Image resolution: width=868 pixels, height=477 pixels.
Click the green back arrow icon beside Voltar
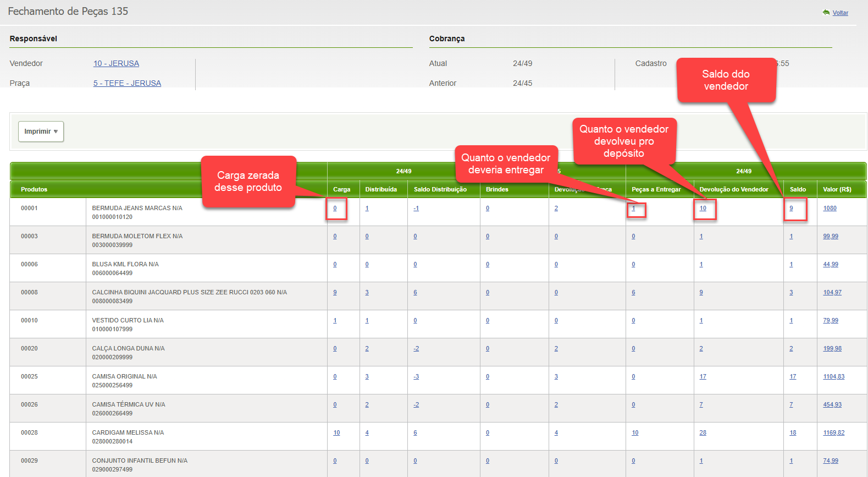[826, 13]
